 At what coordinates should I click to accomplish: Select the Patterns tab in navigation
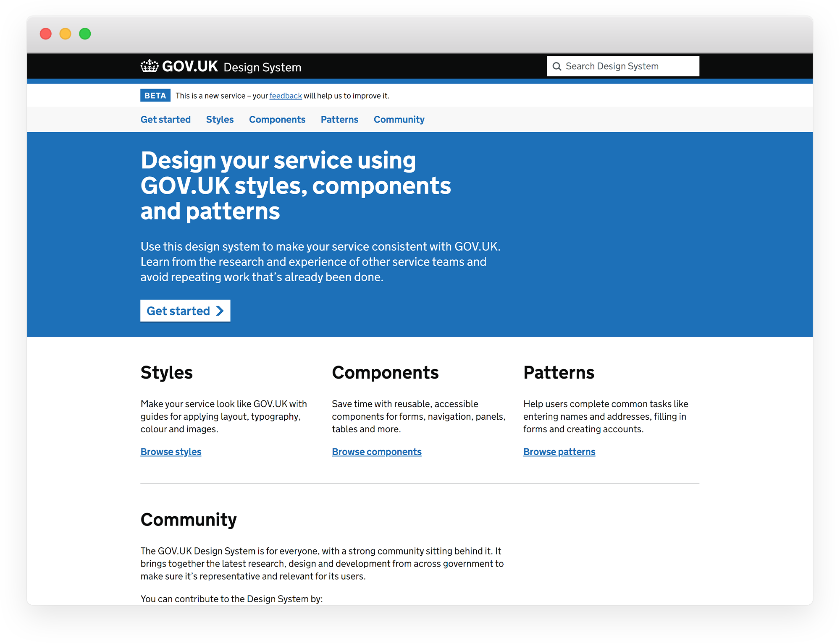[x=339, y=120]
